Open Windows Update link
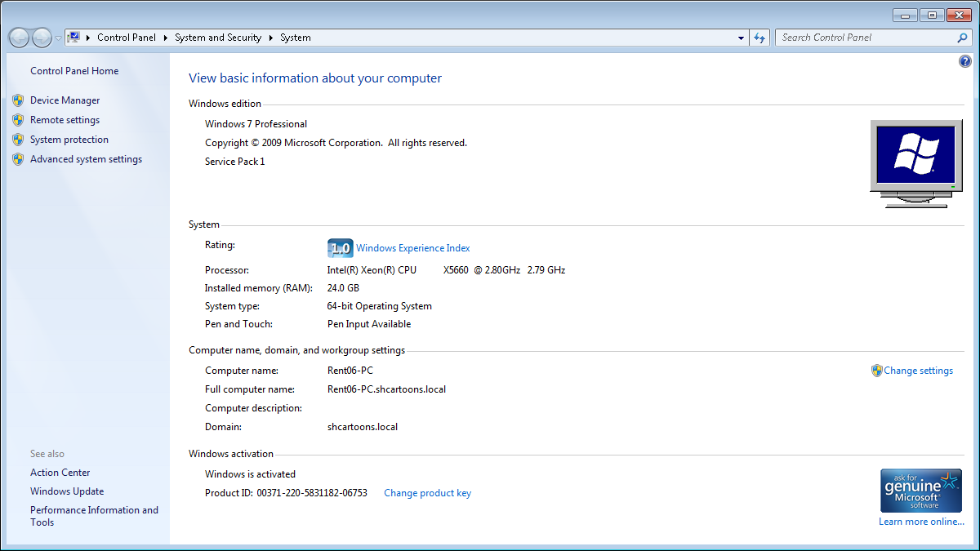Image resolution: width=980 pixels, height=551 pixels. coord(67,491)
